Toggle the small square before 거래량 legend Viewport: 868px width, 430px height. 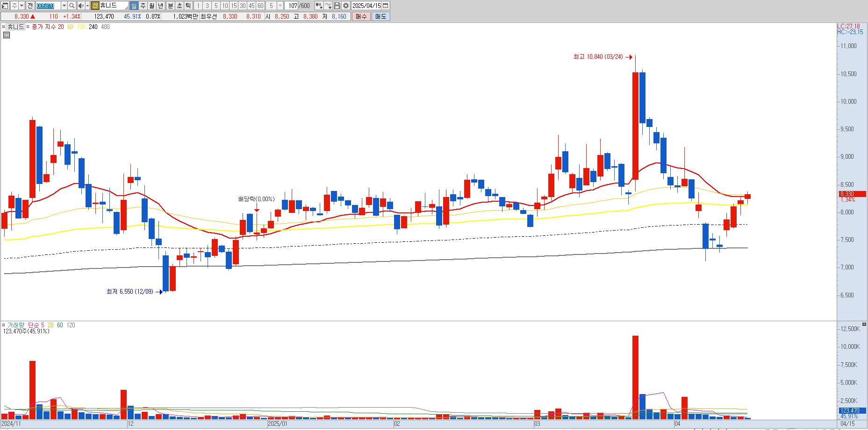point(3,325)
